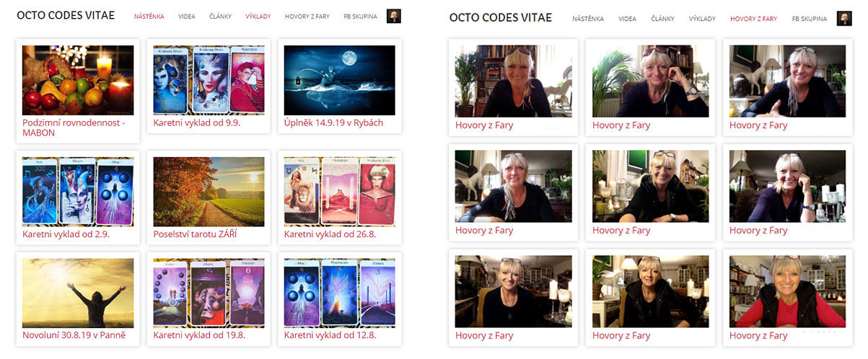The height and width of the screenshot is (359, 868).
Task: Open ČLÁNKY in the right page navigation
Action: [x=662, y=19]
